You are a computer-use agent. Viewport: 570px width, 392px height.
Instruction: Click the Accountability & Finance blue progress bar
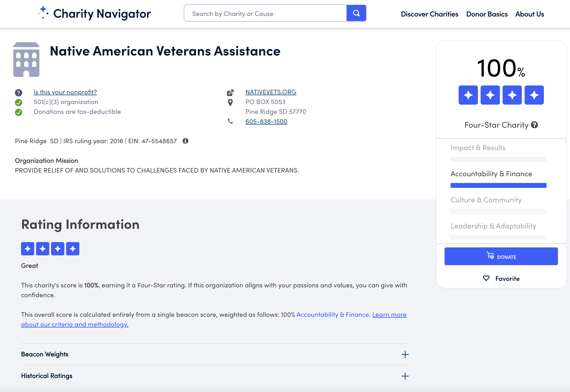click(x=498, y=185)
